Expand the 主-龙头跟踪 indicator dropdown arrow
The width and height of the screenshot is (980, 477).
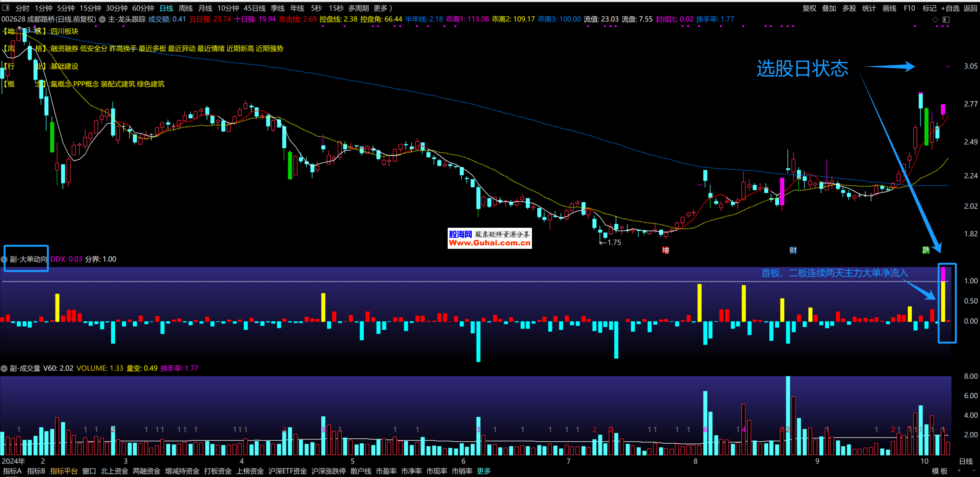(x=102, y=19)
